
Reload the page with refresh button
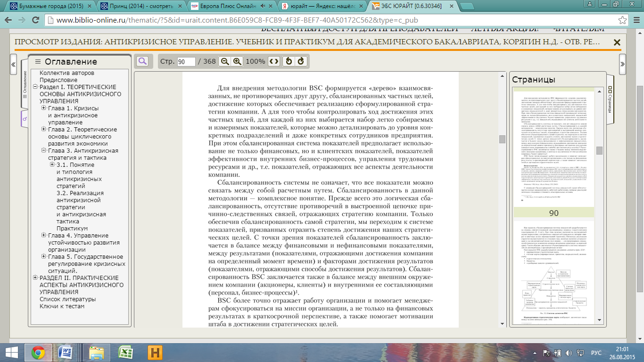(35, 20)
